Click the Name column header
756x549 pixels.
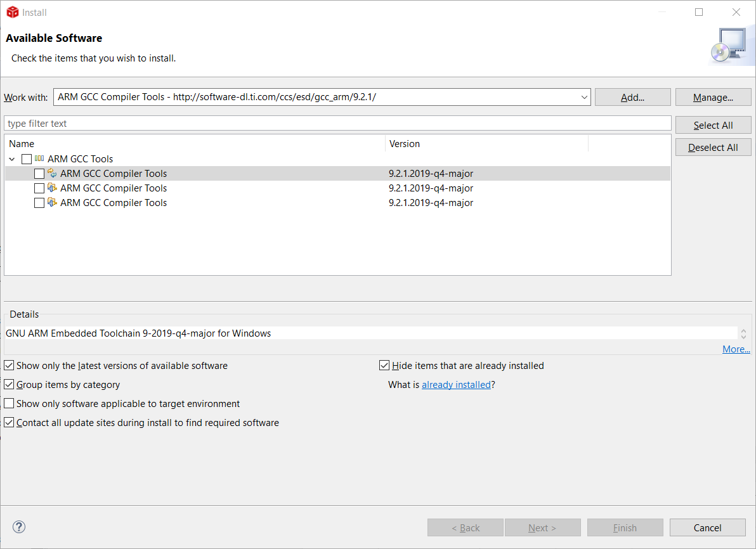click(x=195, y=144)
